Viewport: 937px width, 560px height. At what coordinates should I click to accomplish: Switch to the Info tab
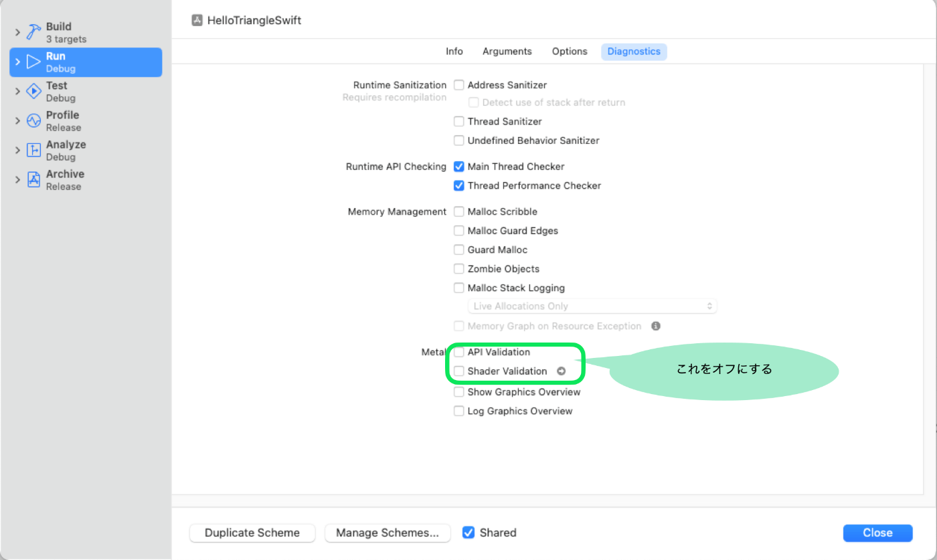pyautogui.click(x=454, y=52)
